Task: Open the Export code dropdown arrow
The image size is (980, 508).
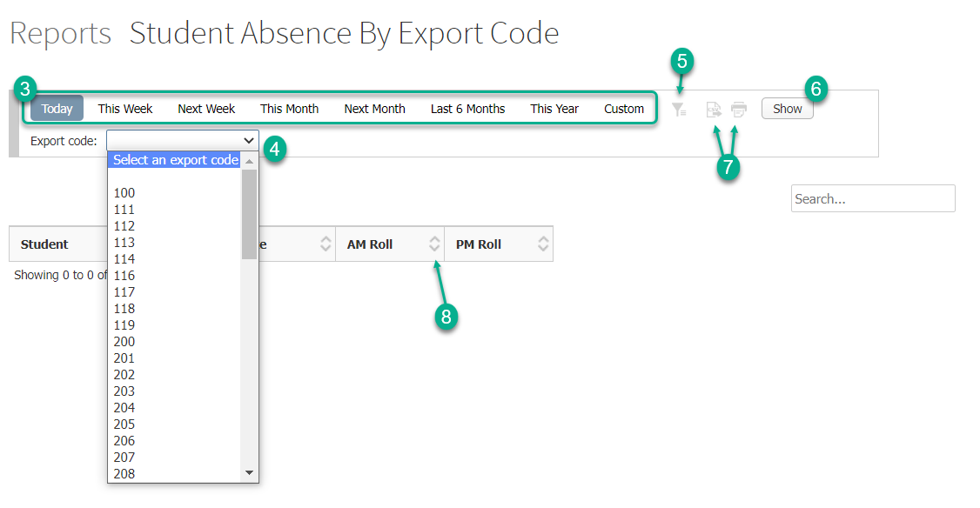Action: (250, 140)
